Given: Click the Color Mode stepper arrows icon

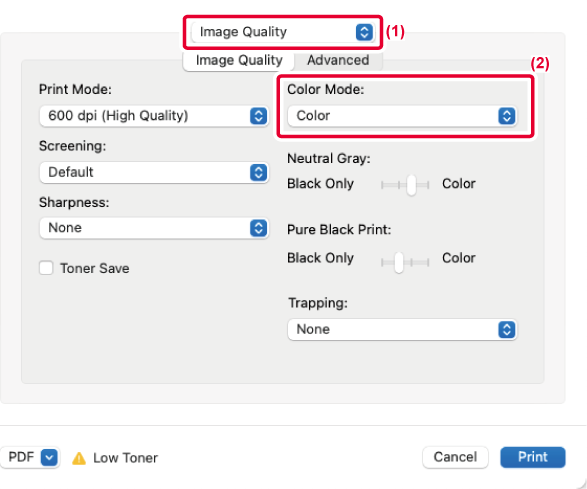Looking at the screenshot, I should point(507,116).
